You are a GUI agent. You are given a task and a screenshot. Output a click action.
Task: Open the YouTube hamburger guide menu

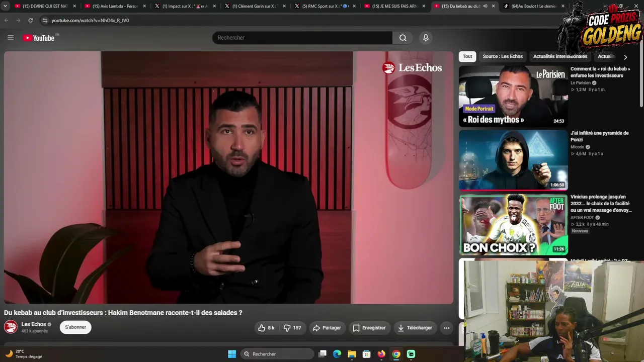click(11, 38)
